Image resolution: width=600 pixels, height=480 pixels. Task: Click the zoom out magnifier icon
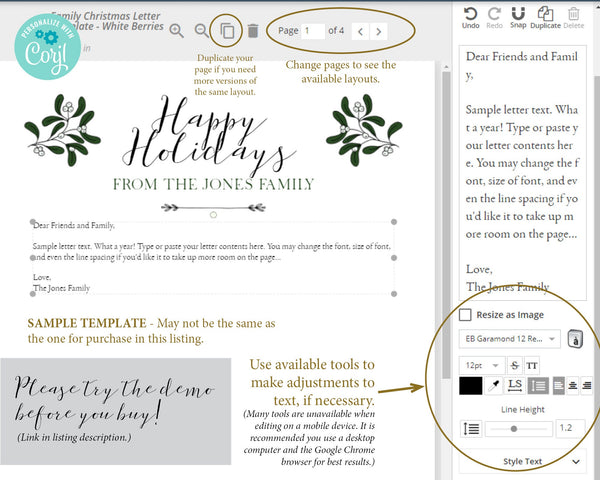pos(203,31)
